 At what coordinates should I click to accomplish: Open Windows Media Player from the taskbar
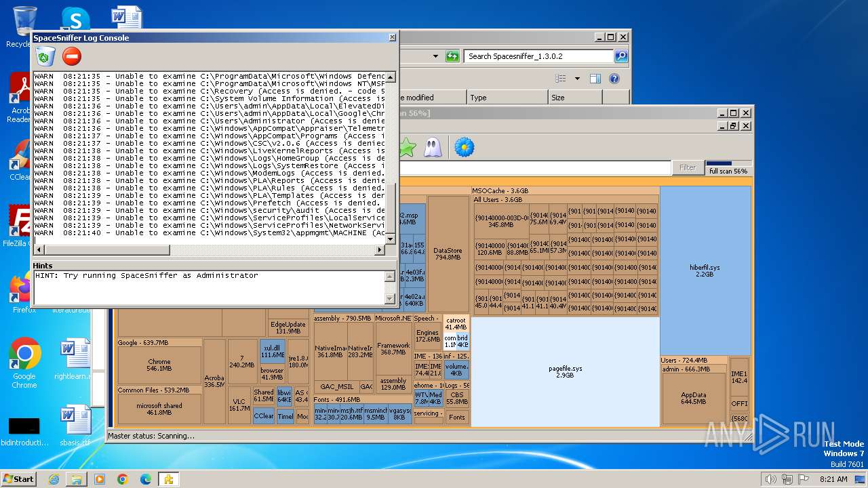(100, 479)
